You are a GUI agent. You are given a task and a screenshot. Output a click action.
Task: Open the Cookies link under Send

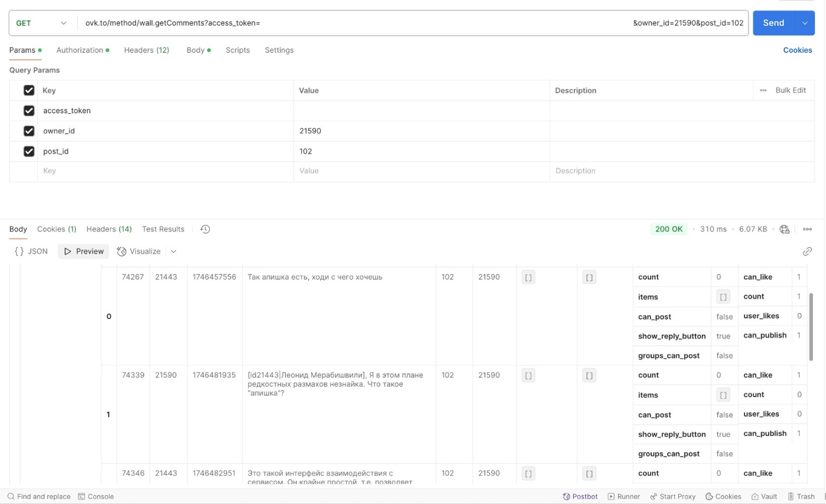(x=797, y=50)
